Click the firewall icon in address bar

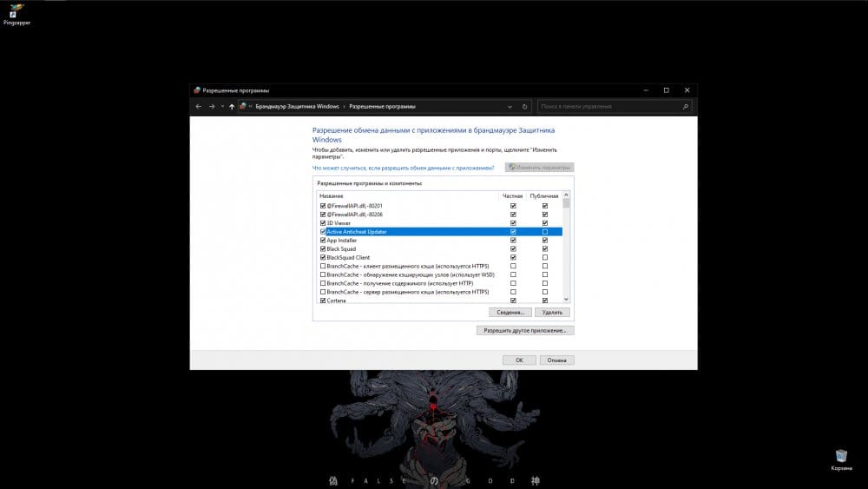point(243,107)
